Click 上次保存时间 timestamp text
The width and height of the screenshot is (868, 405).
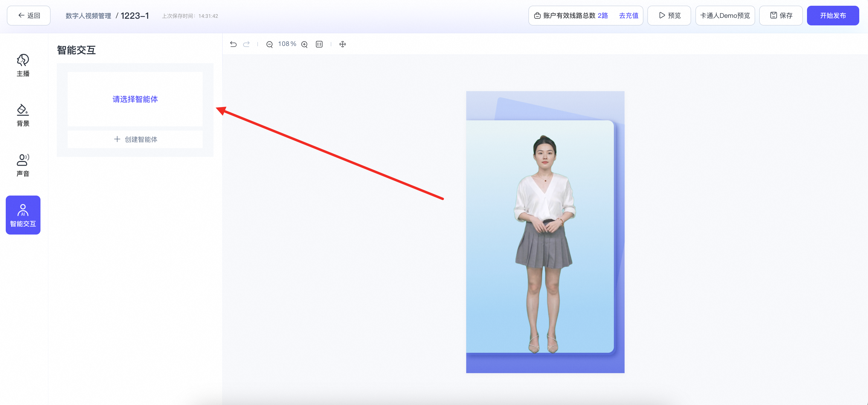coord(190,16)
